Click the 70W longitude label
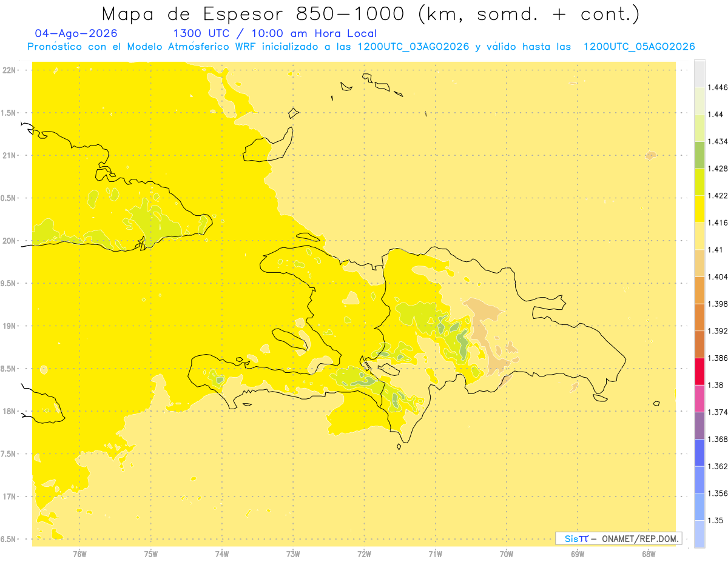 [507, 554]
